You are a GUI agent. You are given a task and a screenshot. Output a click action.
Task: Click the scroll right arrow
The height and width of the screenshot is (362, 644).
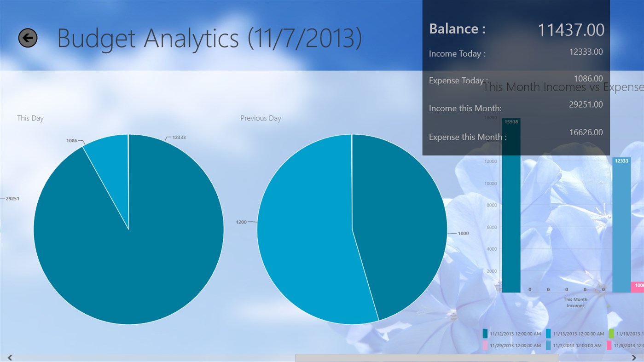[634, 358]
